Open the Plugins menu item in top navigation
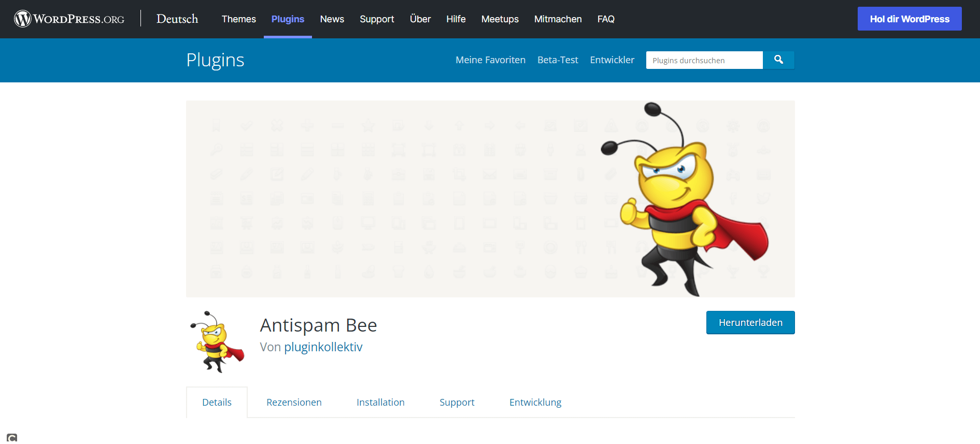980x444 pixels. click(x=288, y=19)
